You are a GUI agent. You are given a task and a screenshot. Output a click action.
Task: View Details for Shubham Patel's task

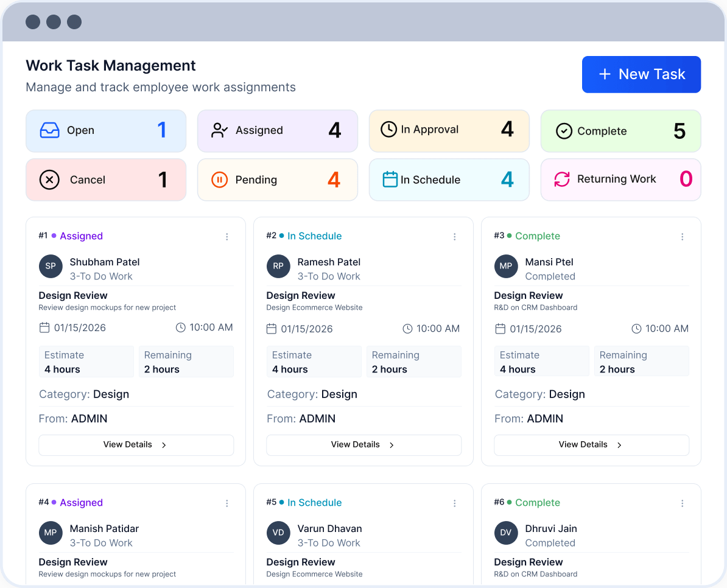click(x=136, y=445)
